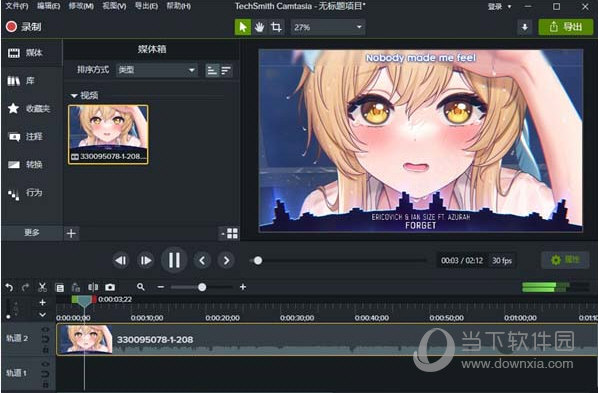598x393 pixels.
Task: Click the 轨道 1 track label
Action: point(16,373)
